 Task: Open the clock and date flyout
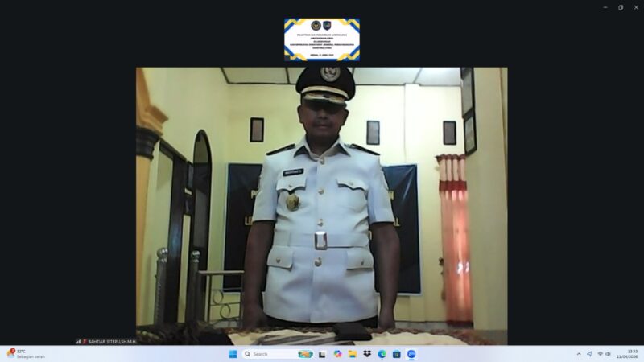pos(628,354)
